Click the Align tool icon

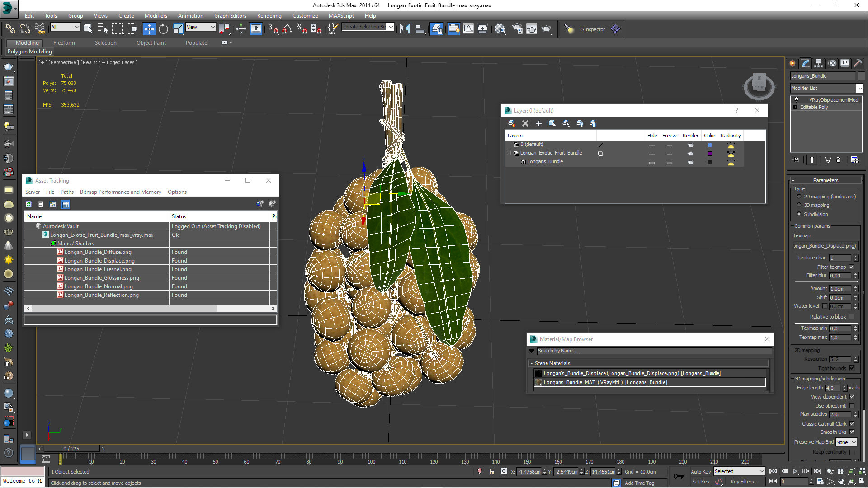click(420, 29)
